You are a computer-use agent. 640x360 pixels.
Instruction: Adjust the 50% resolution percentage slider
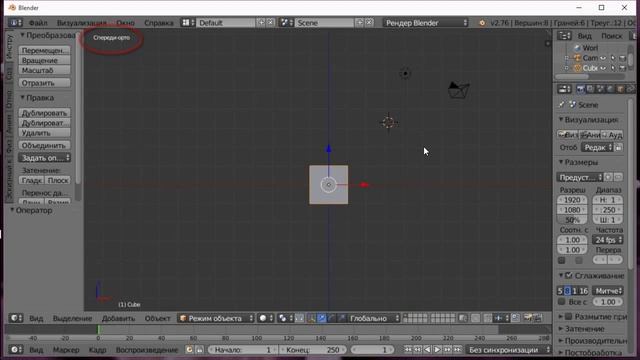[x=572, y=220]
